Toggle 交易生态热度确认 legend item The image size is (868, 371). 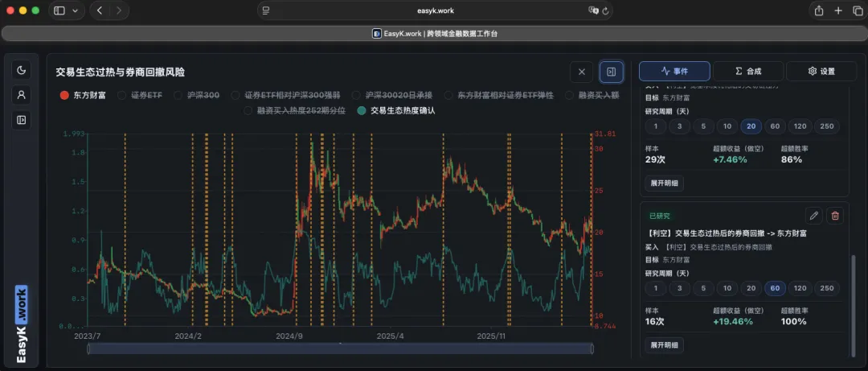(396, 110)
